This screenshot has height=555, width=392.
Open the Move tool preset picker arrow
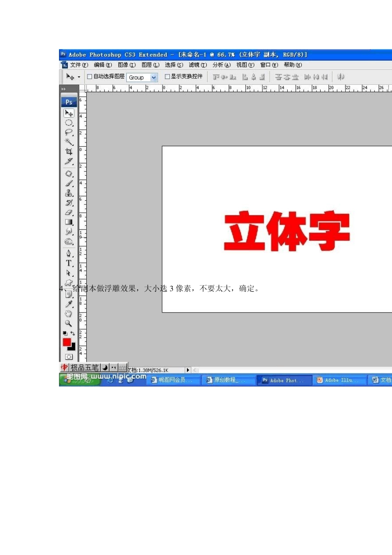(x=79, y=77)
